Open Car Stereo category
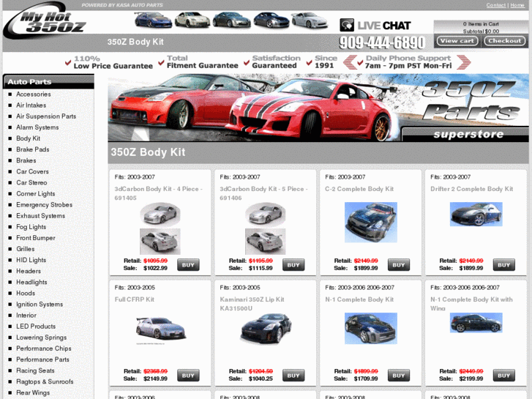This screenshot has height=399, width=532. (31, 182)
